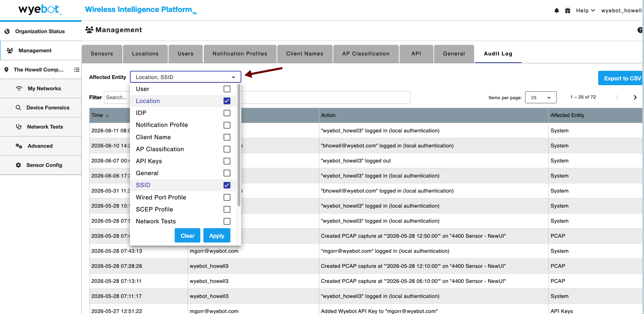Click the Apply button in dropdown
Screen dimensions: 644x314
(x=217, y=236)
